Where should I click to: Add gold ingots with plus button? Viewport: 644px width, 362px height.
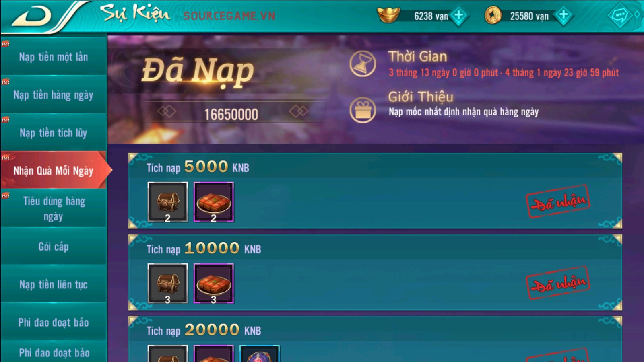coord(458,16)
